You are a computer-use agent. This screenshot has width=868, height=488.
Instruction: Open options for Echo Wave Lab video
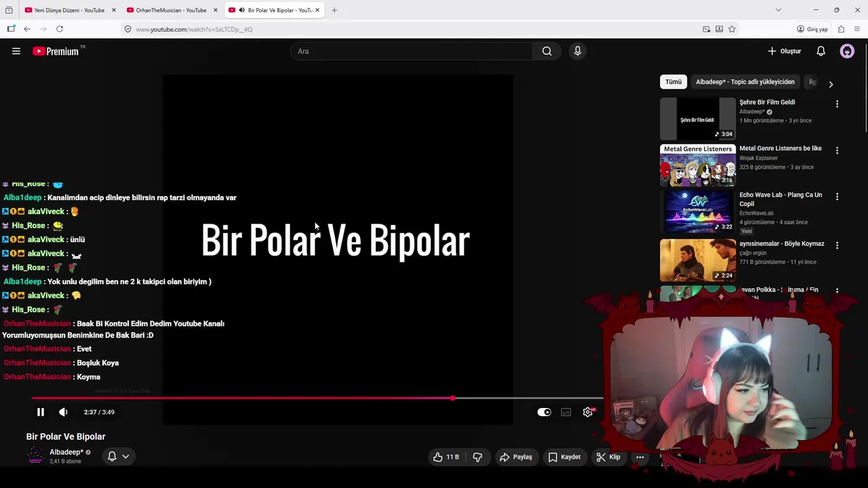click(x=837, y=197)
